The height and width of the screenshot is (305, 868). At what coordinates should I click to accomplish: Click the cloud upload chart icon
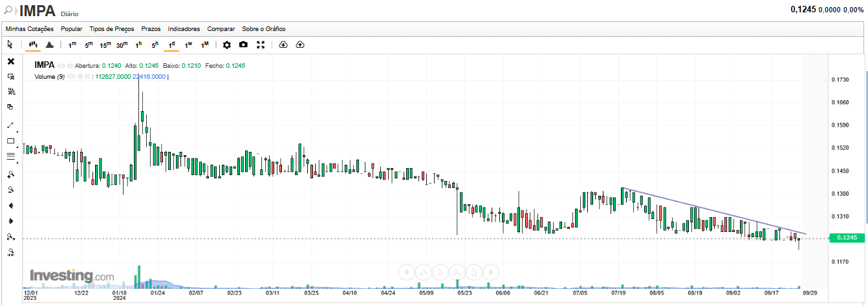point(300,45)
